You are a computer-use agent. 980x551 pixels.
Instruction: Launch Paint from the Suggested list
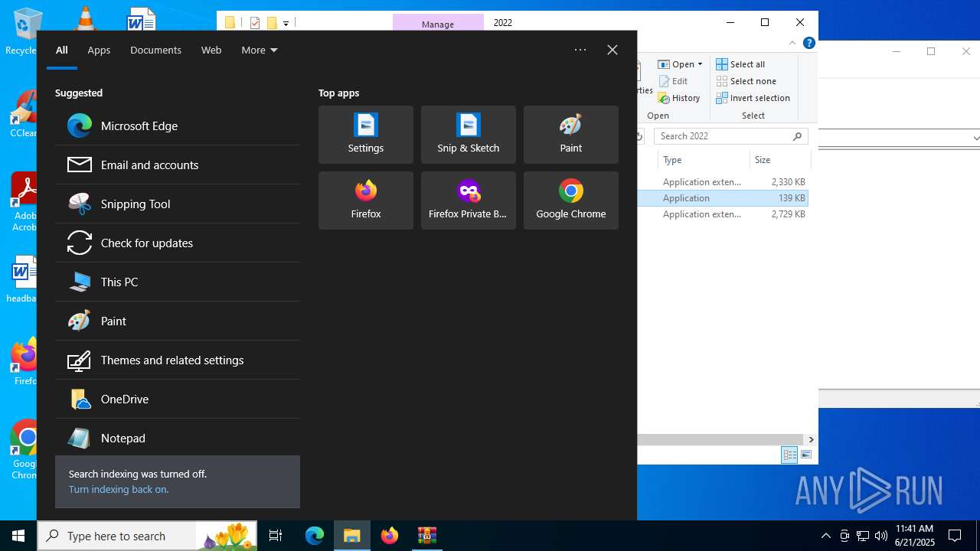(x=178, y=321)
